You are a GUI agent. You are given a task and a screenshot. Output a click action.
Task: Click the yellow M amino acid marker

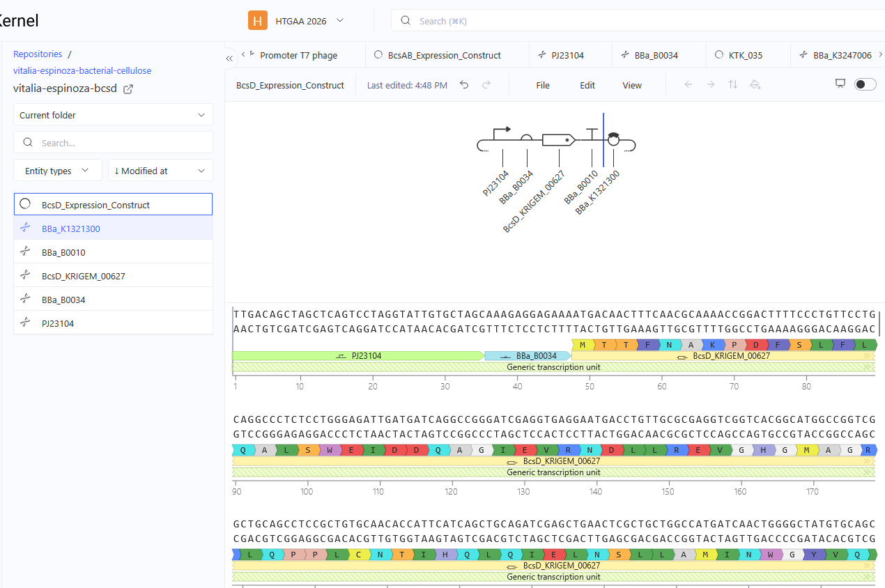click(583, 345)
